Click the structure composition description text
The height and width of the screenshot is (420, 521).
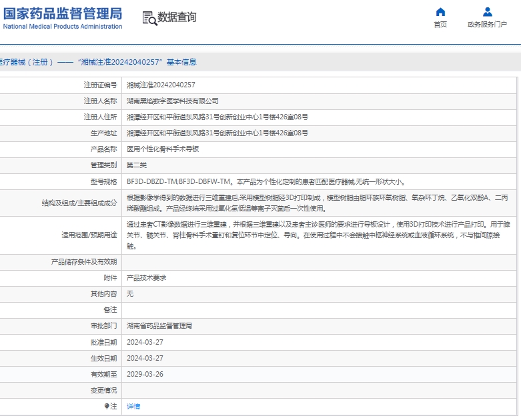pyautogui.click(x=318, y=203)
